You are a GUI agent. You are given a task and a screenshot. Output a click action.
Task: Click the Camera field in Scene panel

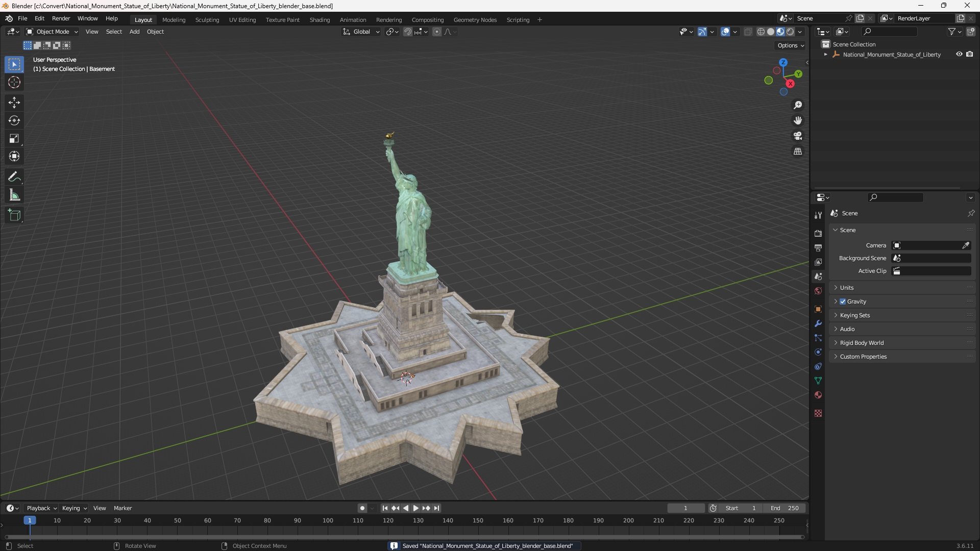pos(931,245)
